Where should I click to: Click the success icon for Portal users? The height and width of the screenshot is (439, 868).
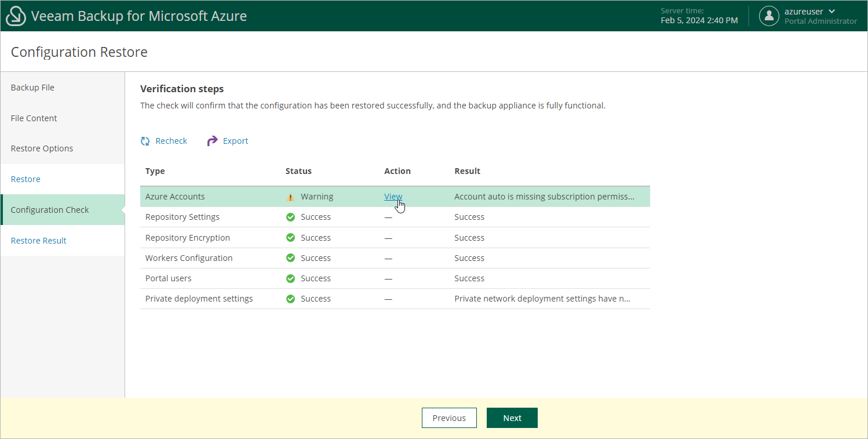click(x=291, y=278)
